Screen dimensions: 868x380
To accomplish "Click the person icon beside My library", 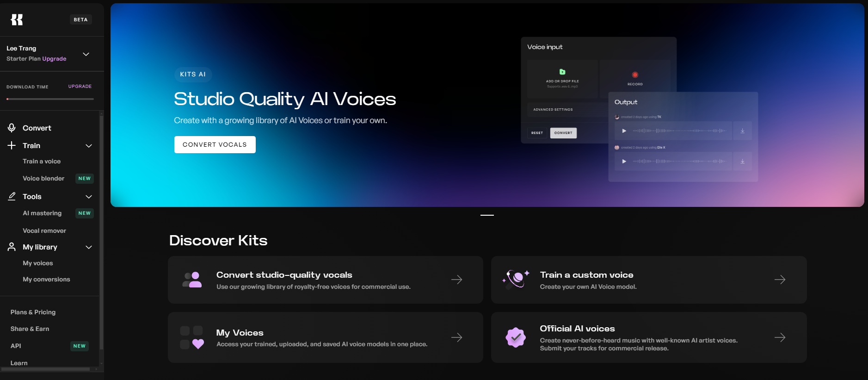I will coord(12,247).
